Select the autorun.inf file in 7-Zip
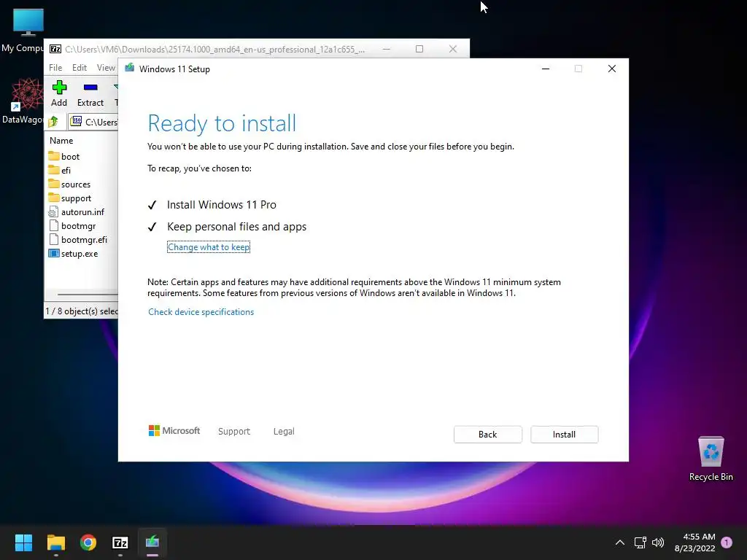 (76, 212)
